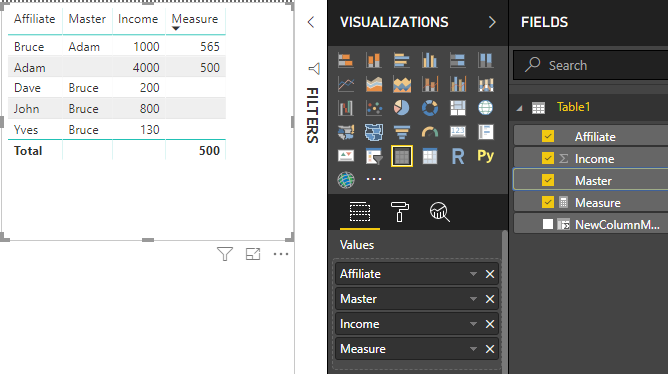This screenshot has width=668, height=374.
Task: Open Affiliate value dropdown arrow
Action: 473,274
